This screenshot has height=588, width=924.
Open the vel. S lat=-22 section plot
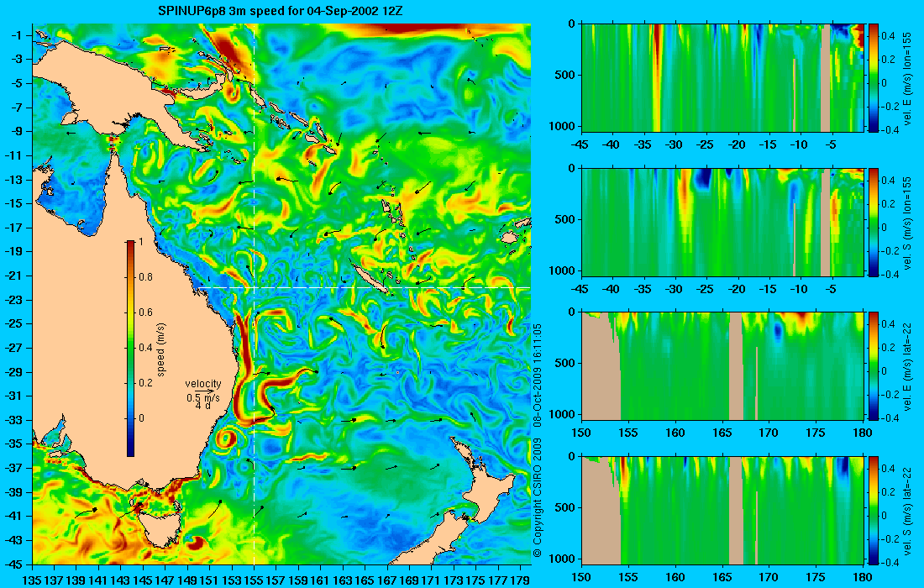pos(722,510)
